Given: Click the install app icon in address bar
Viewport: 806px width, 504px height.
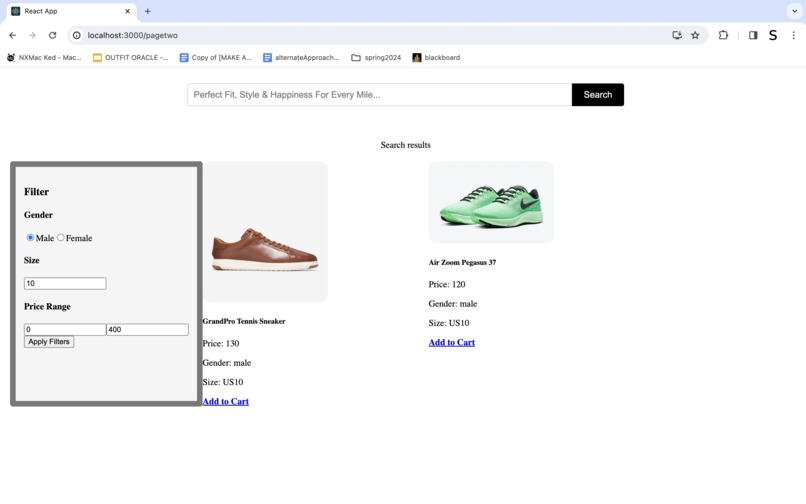Looking at the screenshot, I should 677,35.
